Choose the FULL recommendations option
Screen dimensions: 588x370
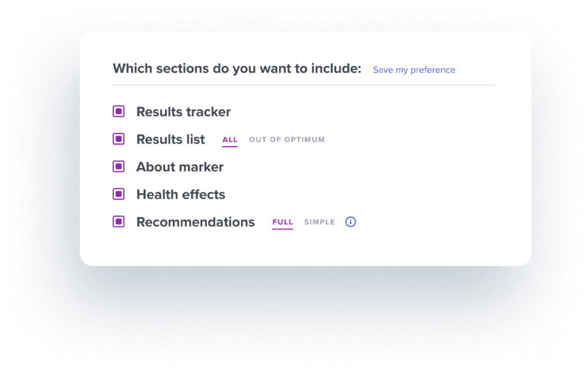tap(283, 222)
